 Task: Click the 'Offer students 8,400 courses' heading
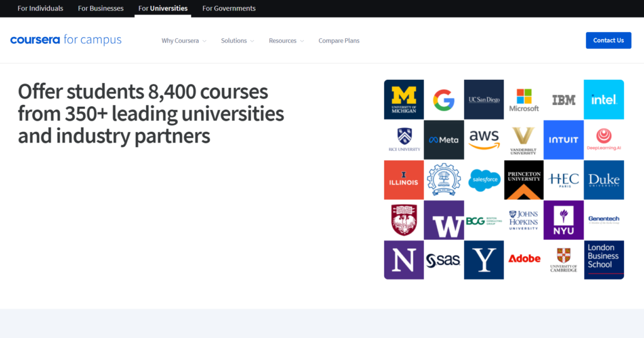tap(151, 114)
